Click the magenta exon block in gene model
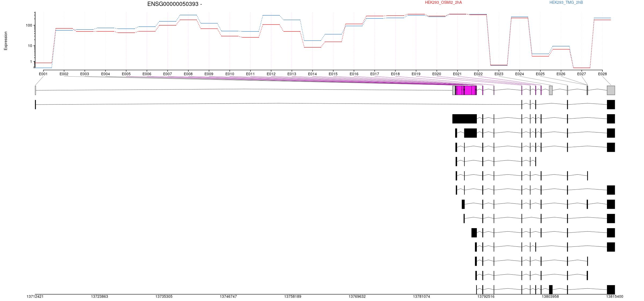The width and height of the screenshot is (644, 301). pos(466,90)
